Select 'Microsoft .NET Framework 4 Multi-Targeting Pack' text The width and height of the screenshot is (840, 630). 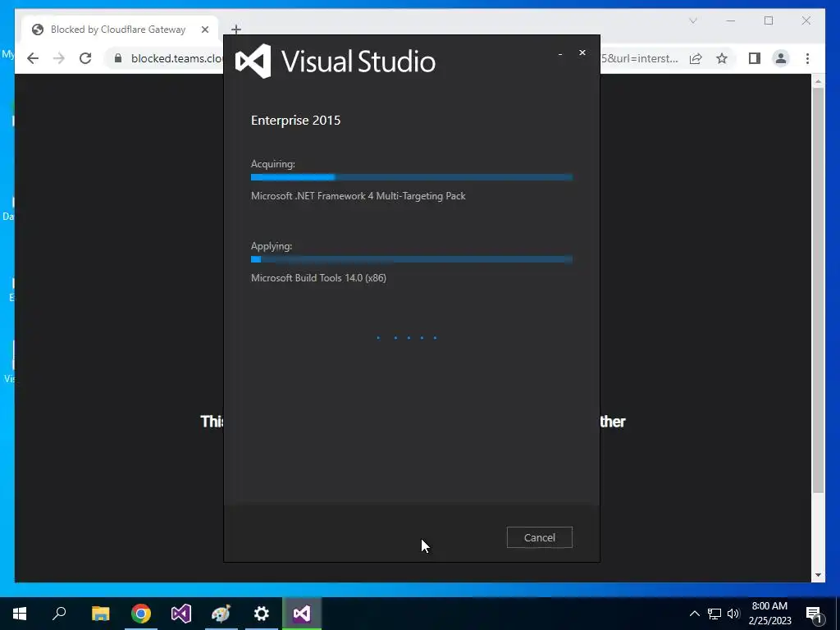point(358,196)
